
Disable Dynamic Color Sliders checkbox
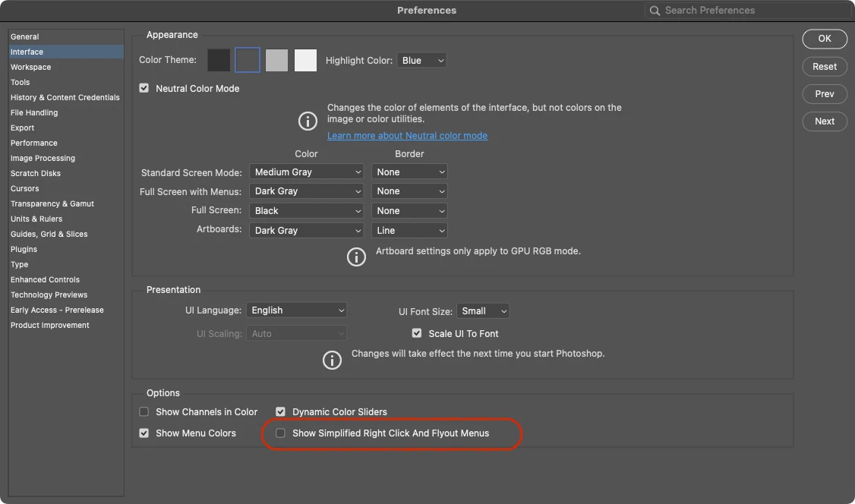pyautogui.click(x=280, y=412)
